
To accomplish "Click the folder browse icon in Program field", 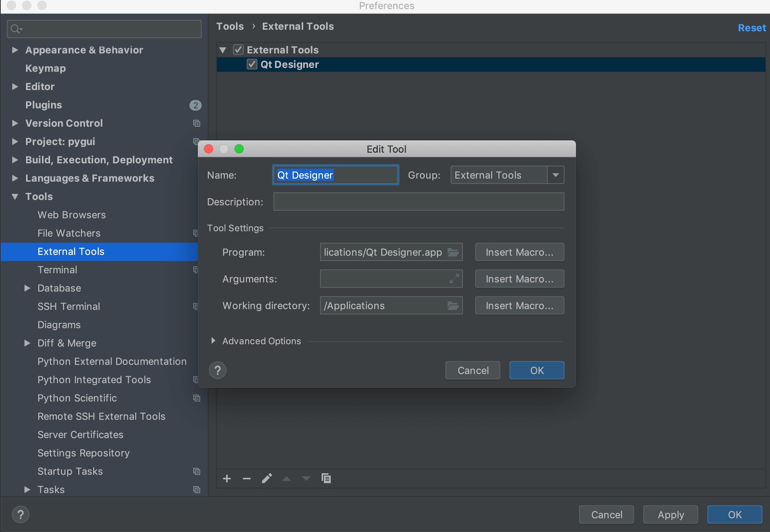I will pyautogui.click(x=453, y=252).
